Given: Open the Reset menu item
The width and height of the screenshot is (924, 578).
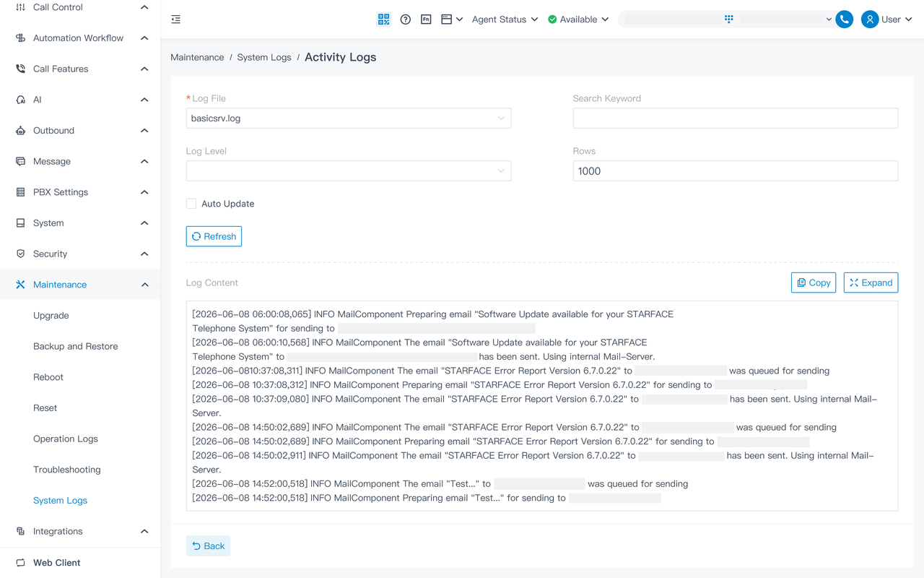Looking at the screenshot, I should 45,408.
